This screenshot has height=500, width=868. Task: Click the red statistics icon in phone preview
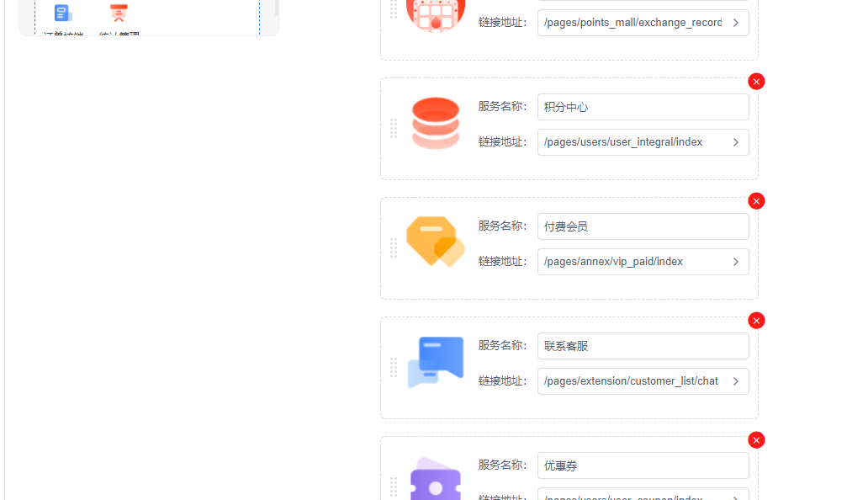(119, 13)
